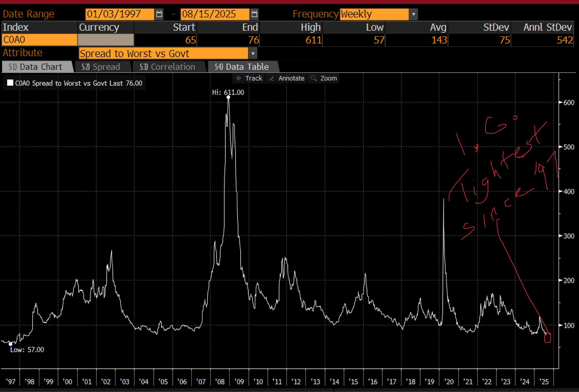Image resolution: width=579 pixels, height=392 pixels.
Task: Expand the Attribute dropdown arrow
Action: click(x=253, y=53)
